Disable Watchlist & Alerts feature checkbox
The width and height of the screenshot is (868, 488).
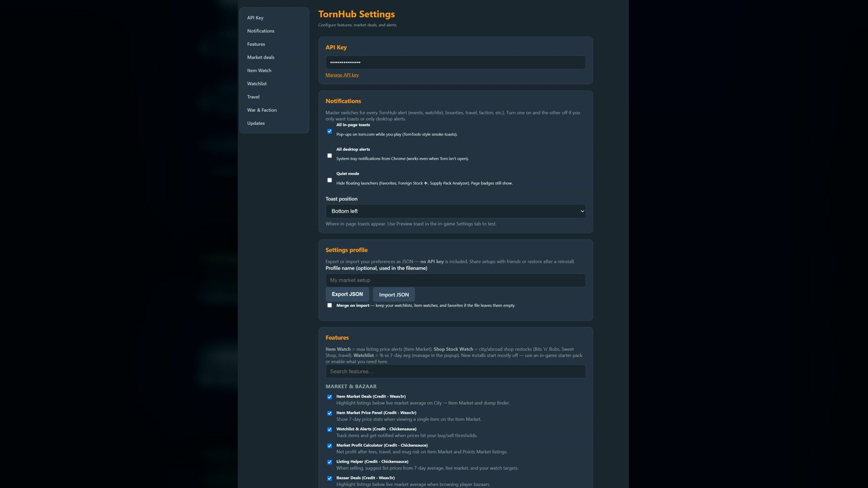pos(329,429)
